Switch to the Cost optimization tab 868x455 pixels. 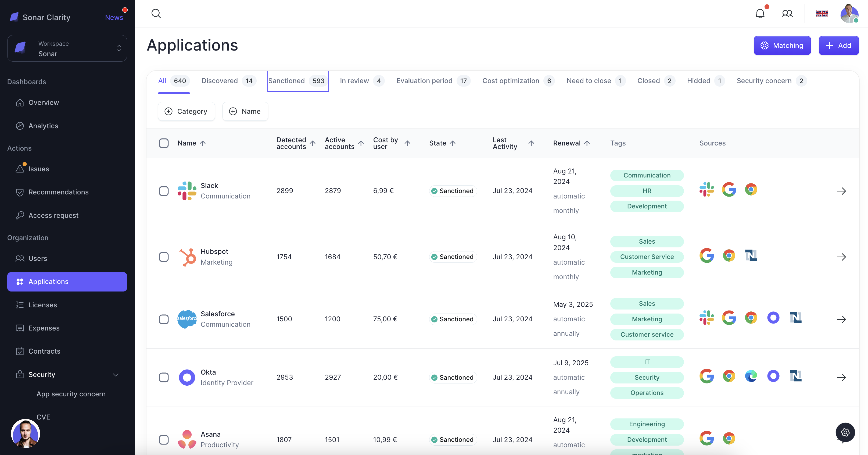point(518,81)
